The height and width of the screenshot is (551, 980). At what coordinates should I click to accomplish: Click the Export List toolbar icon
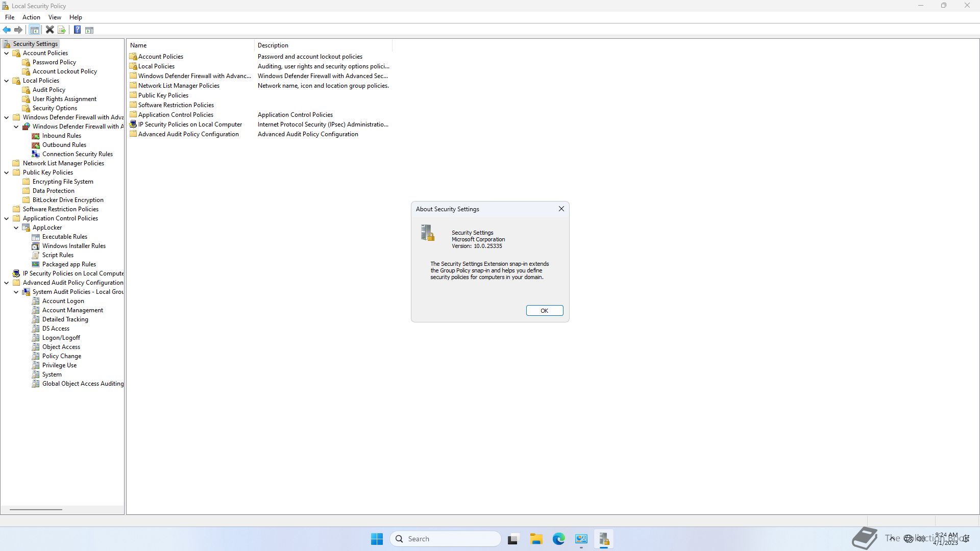pyautogui.click(x=62, y=30)
